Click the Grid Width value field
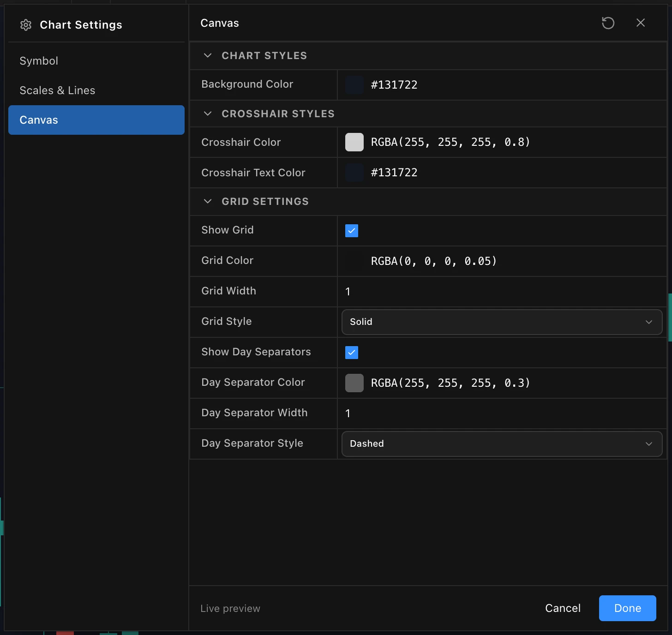The image size is (672, 635). click(x=502, y=292)
